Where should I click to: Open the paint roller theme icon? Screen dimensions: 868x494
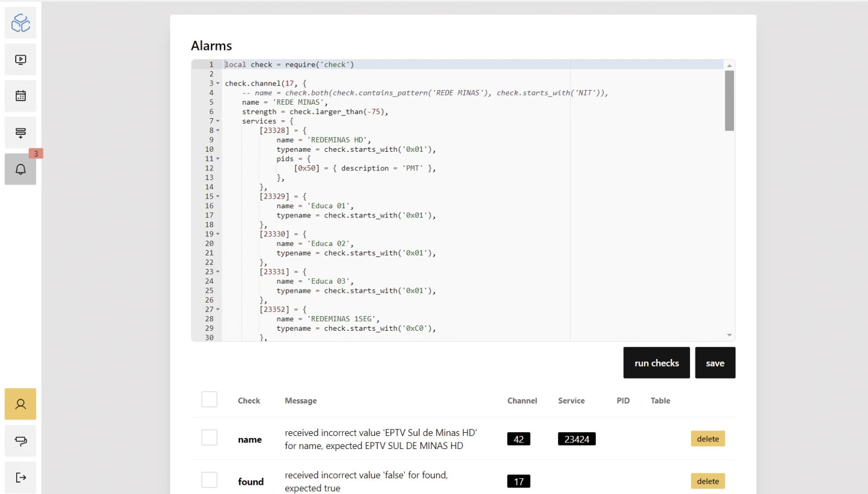pos(21,441)
